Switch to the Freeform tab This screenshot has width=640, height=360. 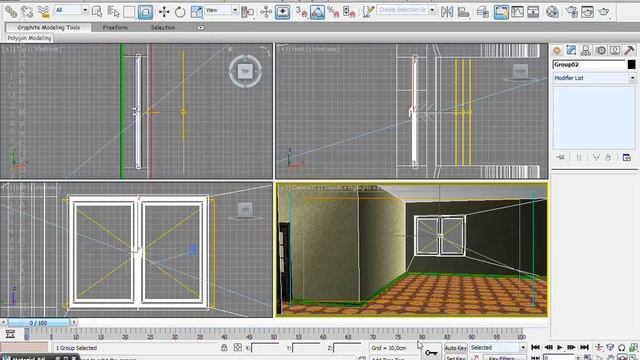tap(115, 27)
